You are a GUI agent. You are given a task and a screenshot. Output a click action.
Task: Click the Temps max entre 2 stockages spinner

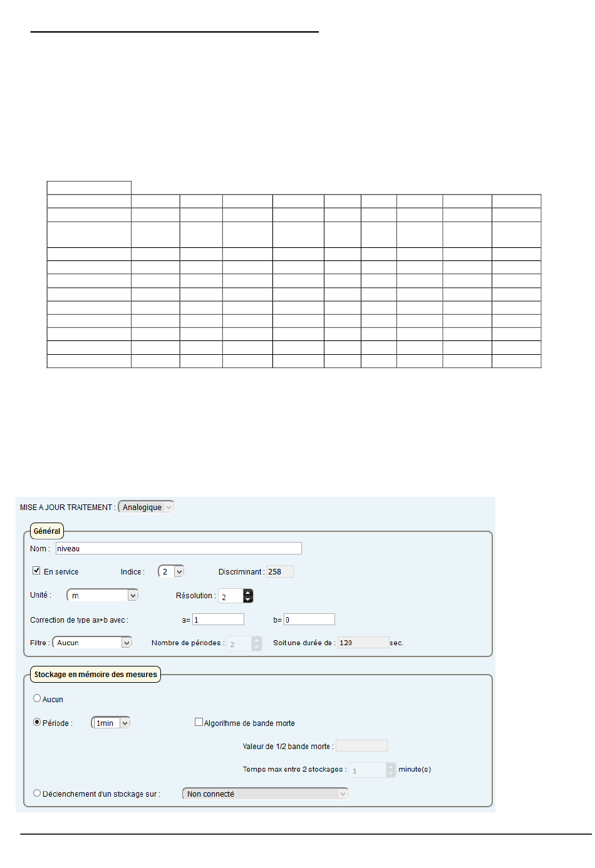(372, 770)
